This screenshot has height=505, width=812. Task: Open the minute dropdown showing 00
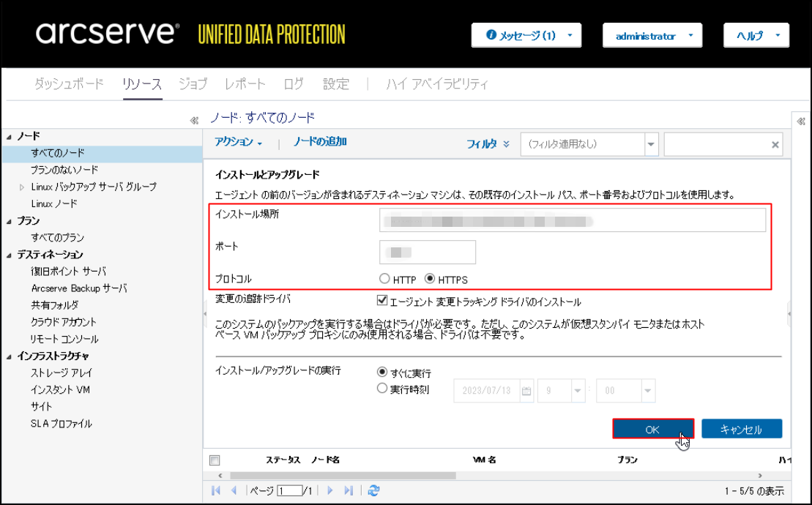coord(647,391)
